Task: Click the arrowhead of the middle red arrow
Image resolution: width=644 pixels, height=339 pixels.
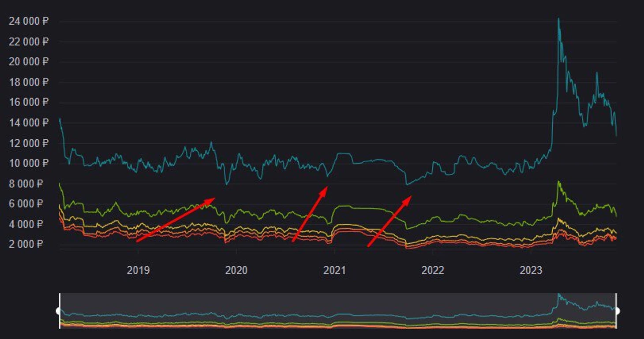Action: click(x=326, y=188)
